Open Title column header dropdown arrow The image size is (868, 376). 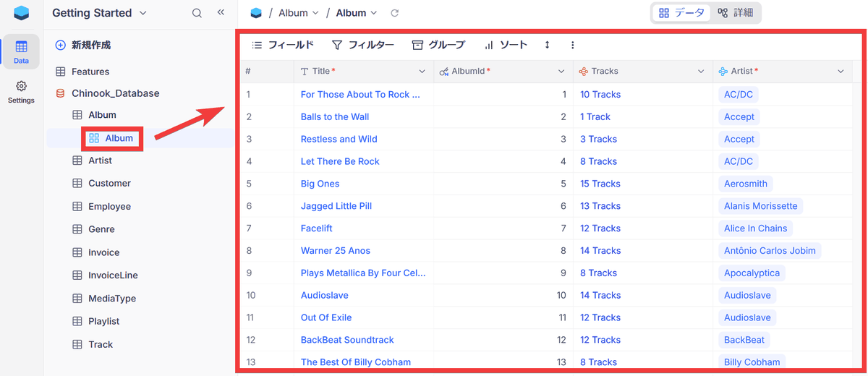click(422, 72)
